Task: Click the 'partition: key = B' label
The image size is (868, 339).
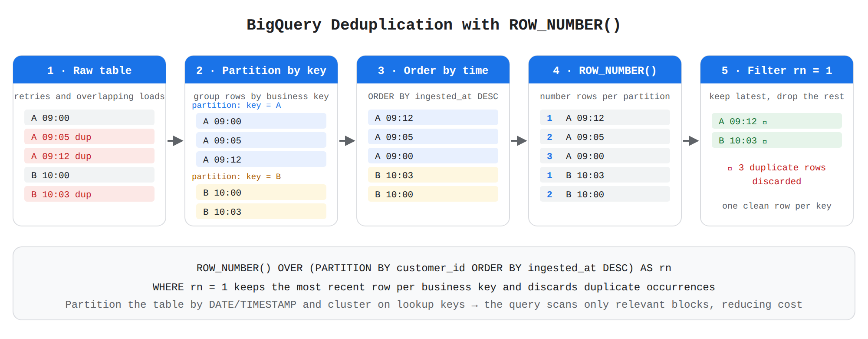Action: click(x=237, y=176)
